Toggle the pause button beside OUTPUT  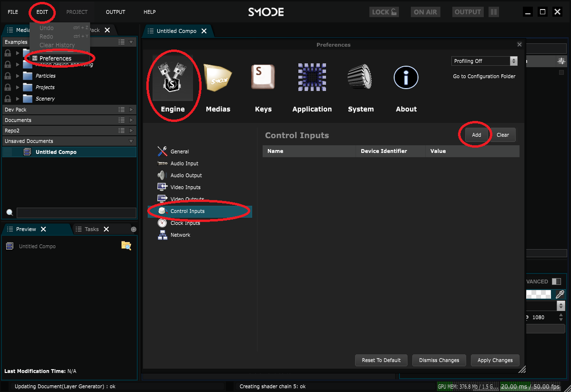click(x=493, y=12)
